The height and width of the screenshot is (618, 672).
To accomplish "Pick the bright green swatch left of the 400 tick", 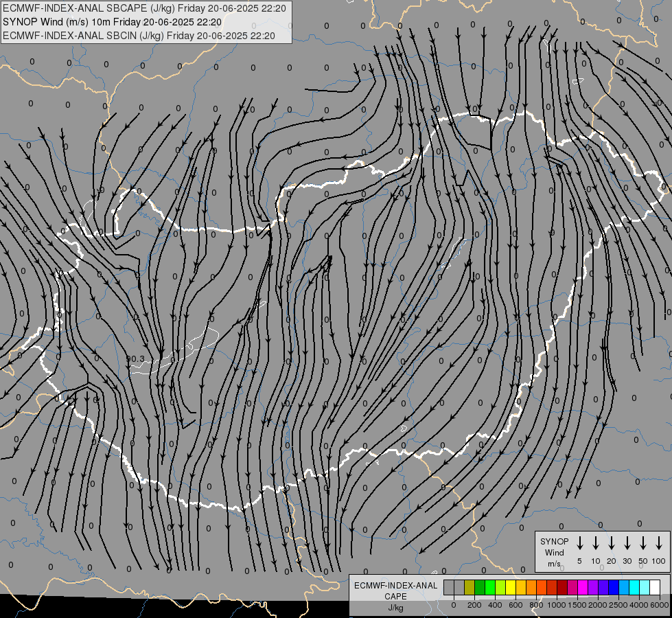I will (490, 587).
